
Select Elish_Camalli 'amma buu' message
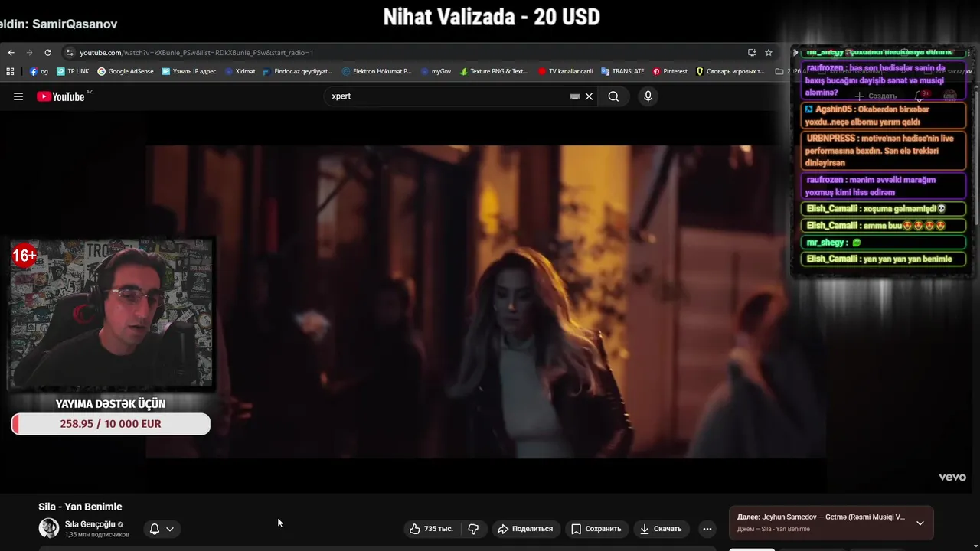pyautogui.click(x=884, y=226)
